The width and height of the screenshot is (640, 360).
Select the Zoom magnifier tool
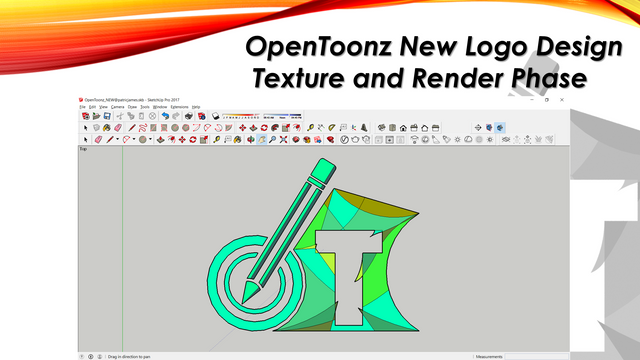pos(272,140)
